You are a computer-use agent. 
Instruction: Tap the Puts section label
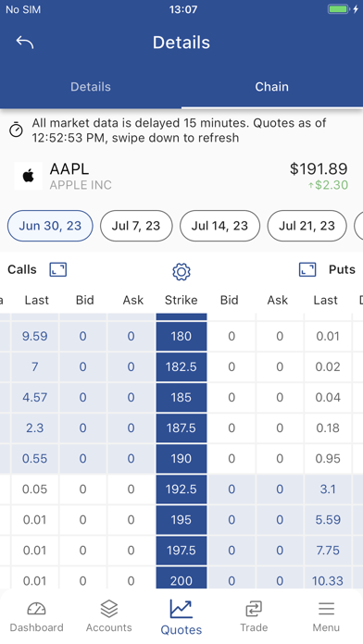[342, 270]
